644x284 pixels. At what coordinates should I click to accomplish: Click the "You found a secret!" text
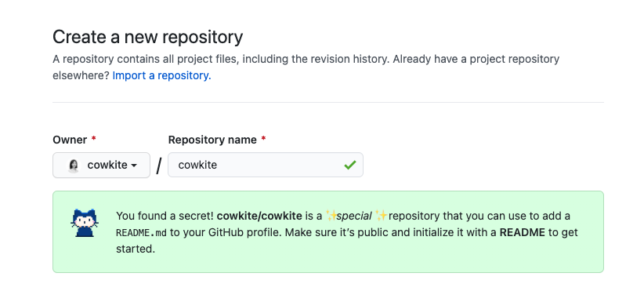[165, 216]
